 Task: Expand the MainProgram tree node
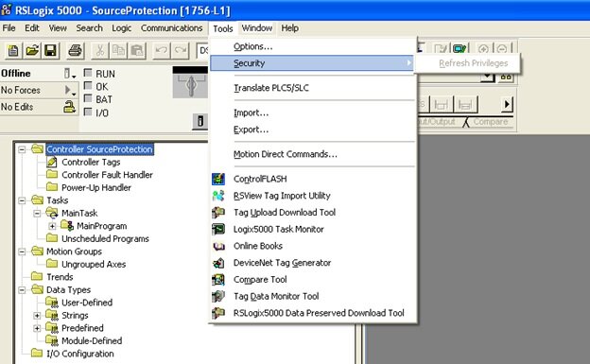[x=52, y=226]
